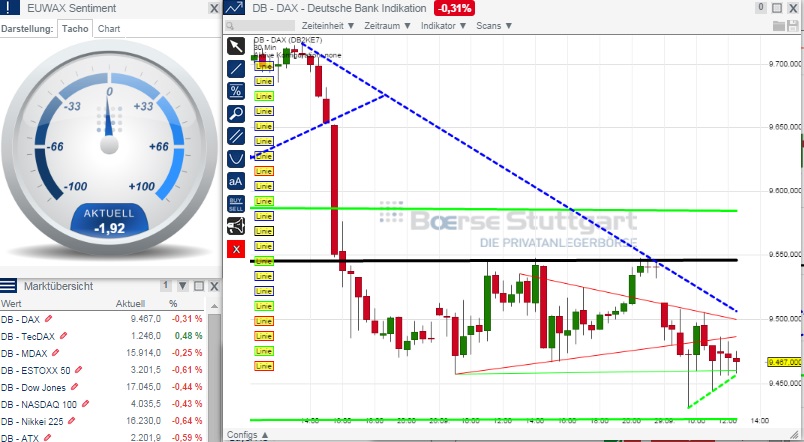This screenshot has height=442, width=804.
Task: Edit the DB - NASDAQ 100 pencil icon
Action: tap(85, 404)
